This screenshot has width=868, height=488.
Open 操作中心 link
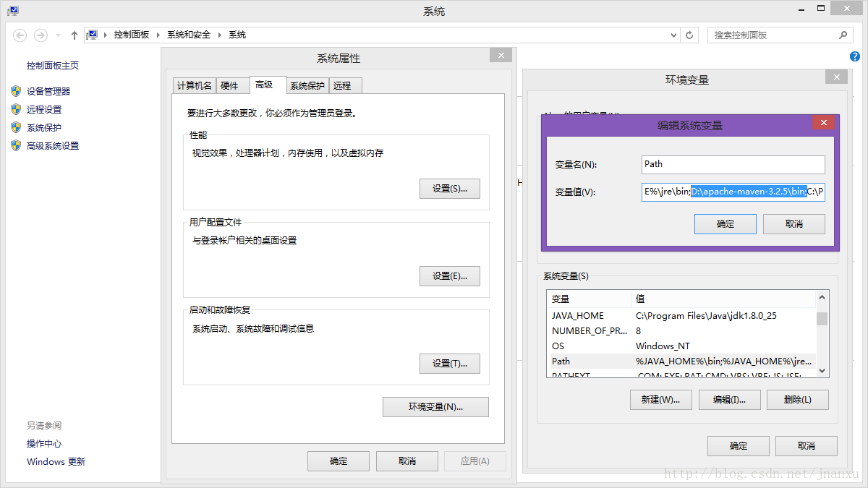pyautogui.click(x=44, y=444)
